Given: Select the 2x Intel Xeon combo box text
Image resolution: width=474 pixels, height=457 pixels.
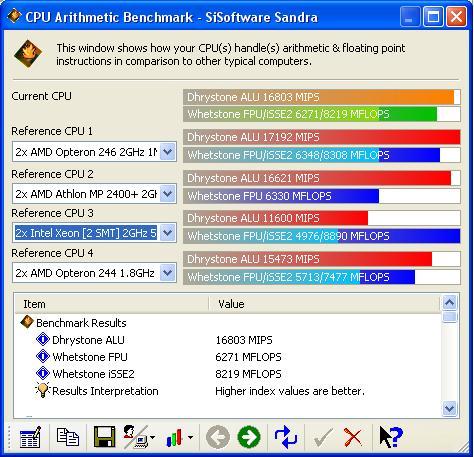Looking at the screenshot, I should [86, 233].
